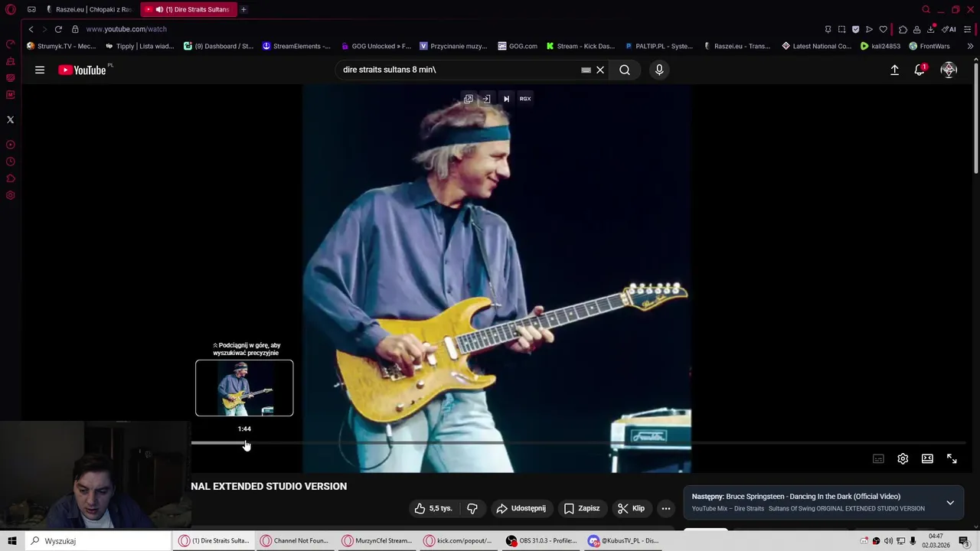Open X Twitter in Opera sidebar
Viewport: 980px width, 551px height.
click(x=10, y=119)
